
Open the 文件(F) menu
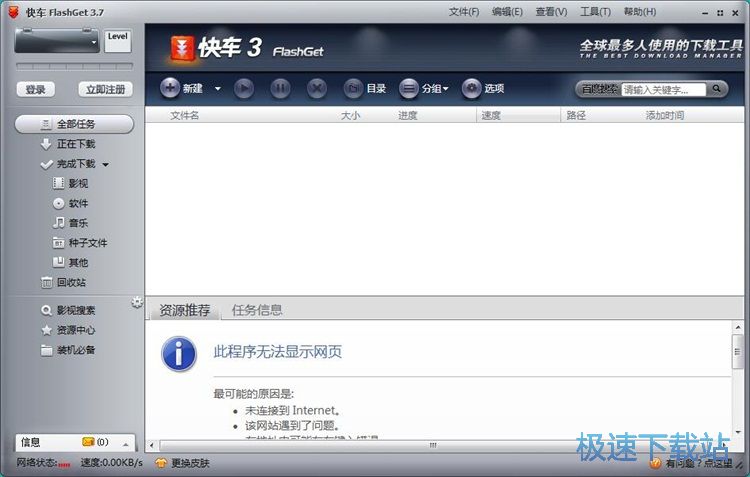click(464, 12)
